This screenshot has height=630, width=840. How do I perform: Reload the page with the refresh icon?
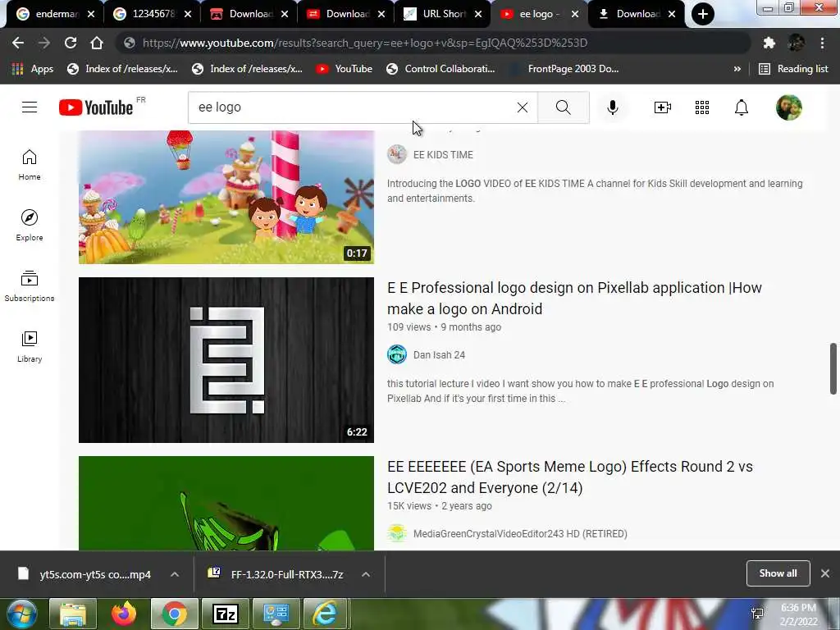click(71, 43)
